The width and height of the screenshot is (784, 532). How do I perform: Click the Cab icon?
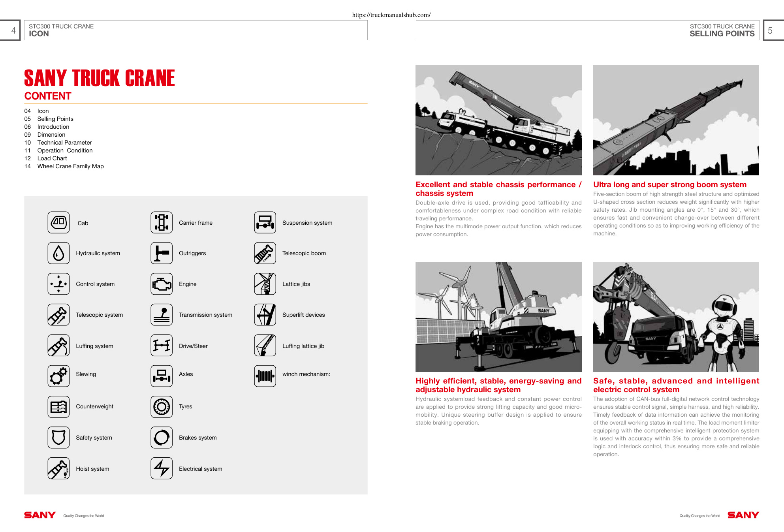pos(58,222)
